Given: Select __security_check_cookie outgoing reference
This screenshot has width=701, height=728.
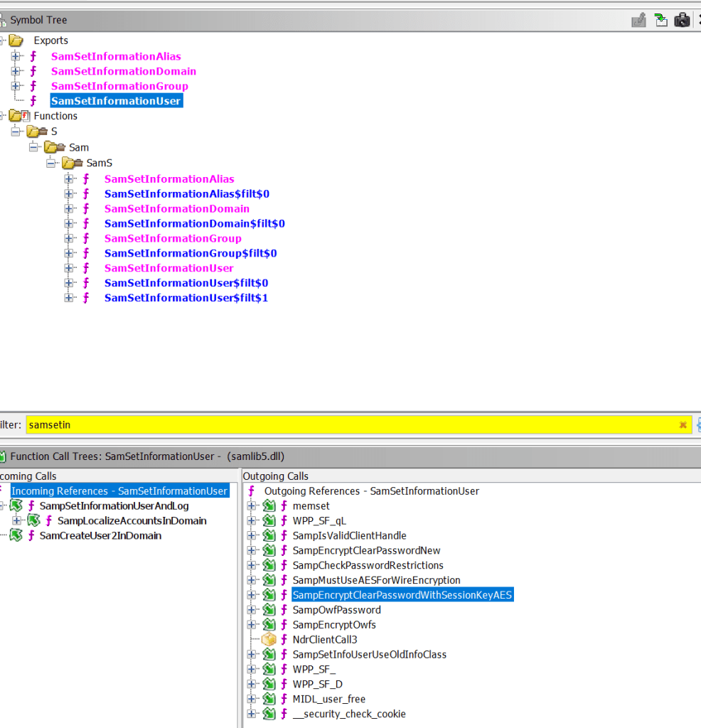Looking at the screenshot, I should point(349,714).
